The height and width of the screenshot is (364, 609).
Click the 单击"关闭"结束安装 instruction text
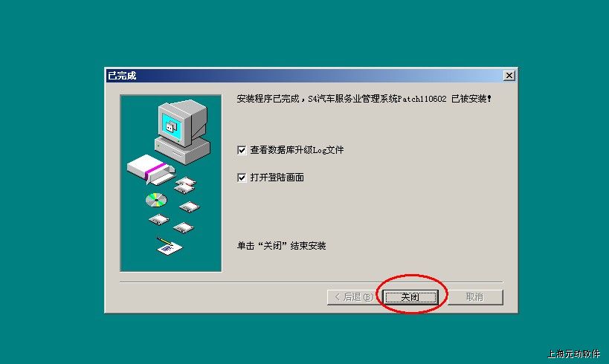[281, 246]
